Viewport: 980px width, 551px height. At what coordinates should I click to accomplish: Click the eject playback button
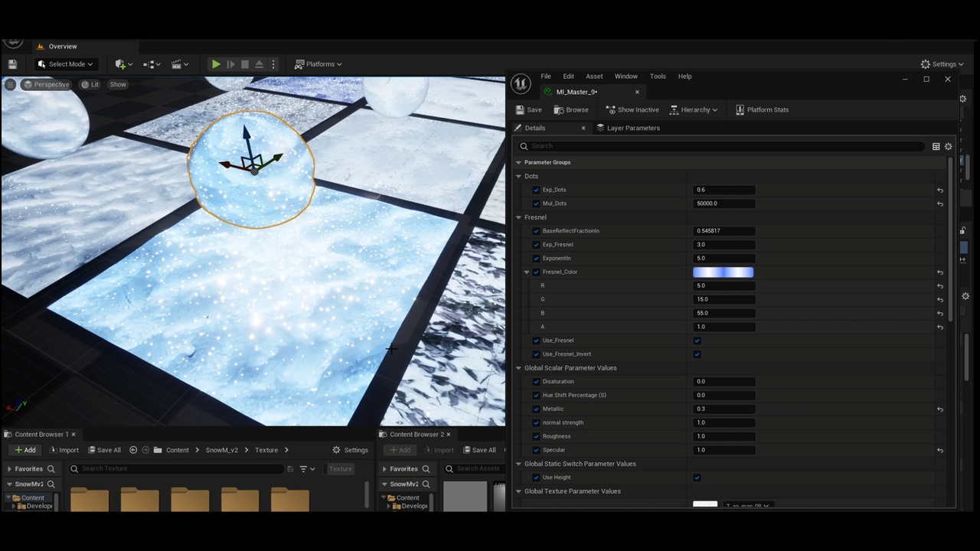pyautogui.click(x=259, y=64)
